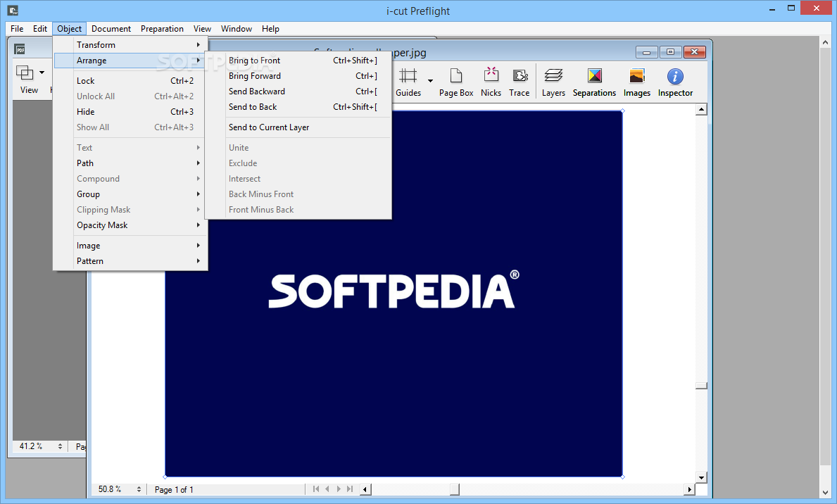Open the View icon dropdown arrow
The width and height of the screenshot is (837, 504).
pyautogui.click(x=42, y=72)
